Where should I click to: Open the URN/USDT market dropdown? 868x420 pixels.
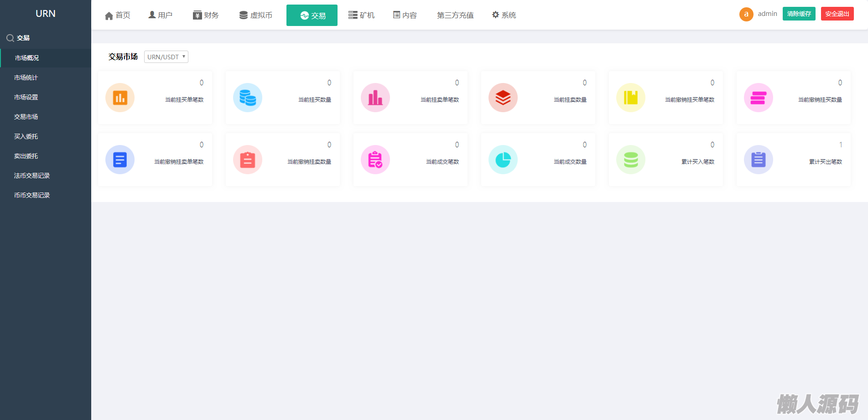(x=166, y=57)
